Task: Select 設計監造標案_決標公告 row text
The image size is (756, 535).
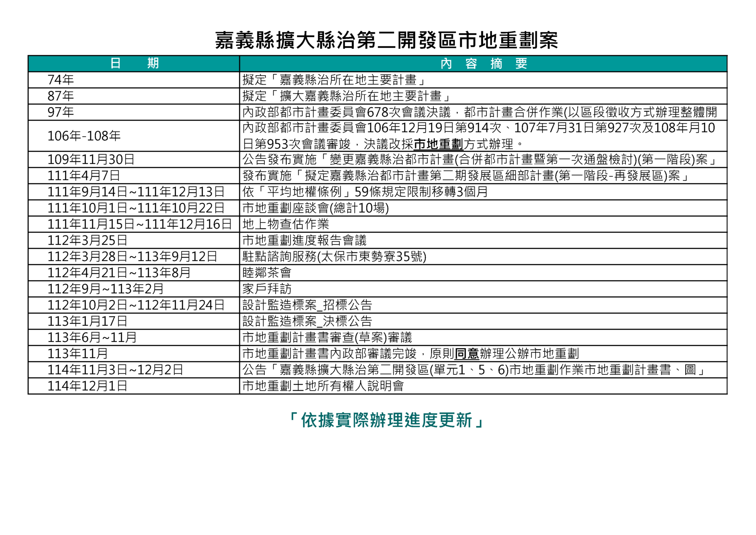Action: pyautogui.click(x=307, y=321)
